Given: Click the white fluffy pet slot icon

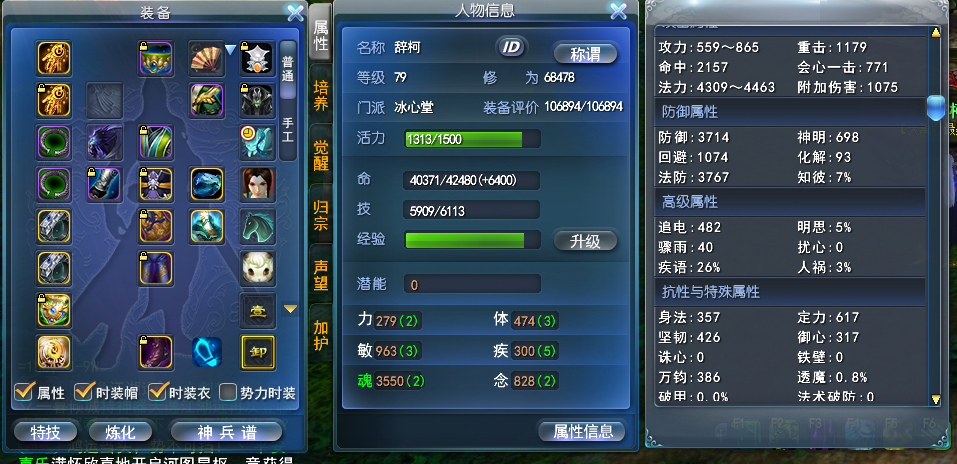Looking at the screenshot, I should point(258,269).
